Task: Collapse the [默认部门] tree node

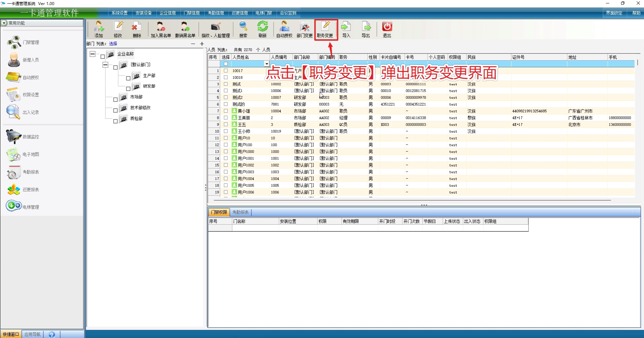Action: [x=105, y=65]
